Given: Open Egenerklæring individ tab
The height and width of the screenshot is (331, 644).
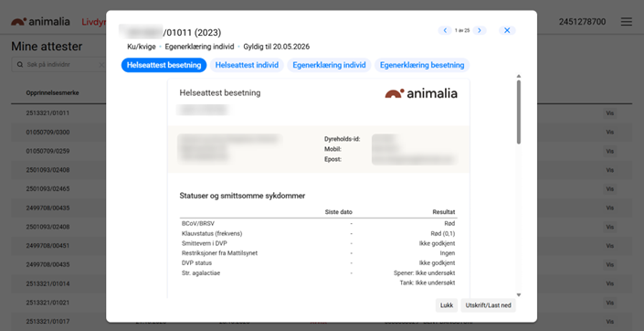Looking at the screenshot, I should point(329,65).
